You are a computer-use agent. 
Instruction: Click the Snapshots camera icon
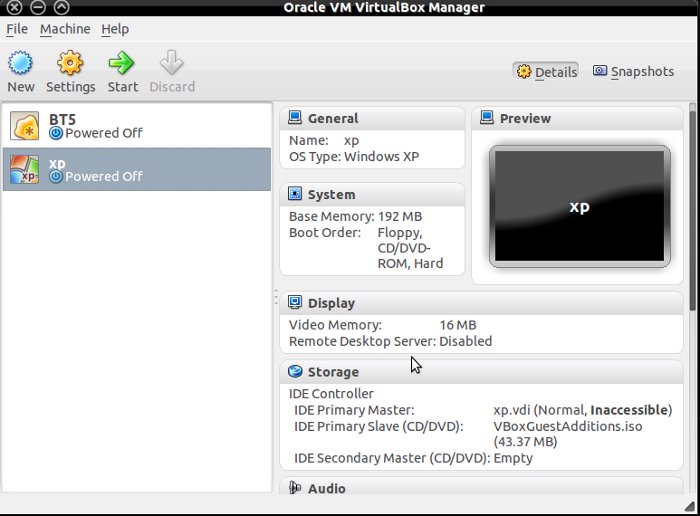pos(600,71)
